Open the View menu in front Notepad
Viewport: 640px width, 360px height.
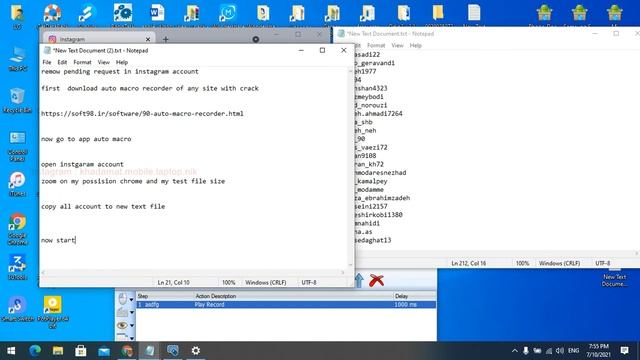tap(104, 62)
